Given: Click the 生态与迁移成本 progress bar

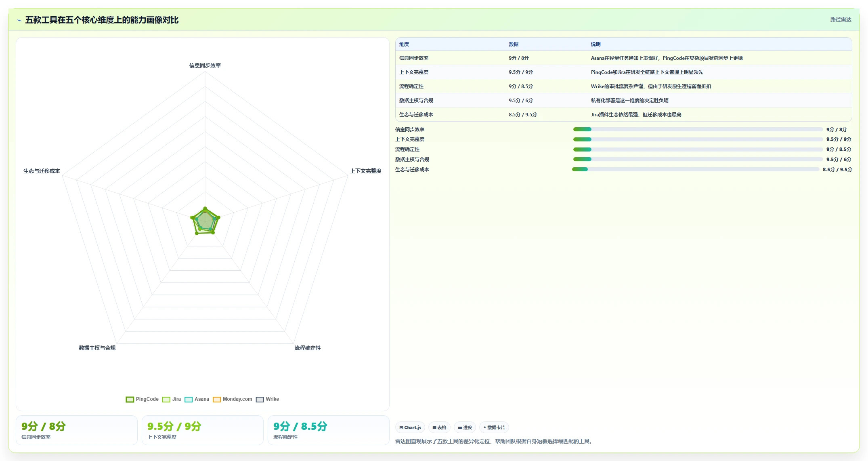Looking at the screenshot, I should tap(696, 169).
